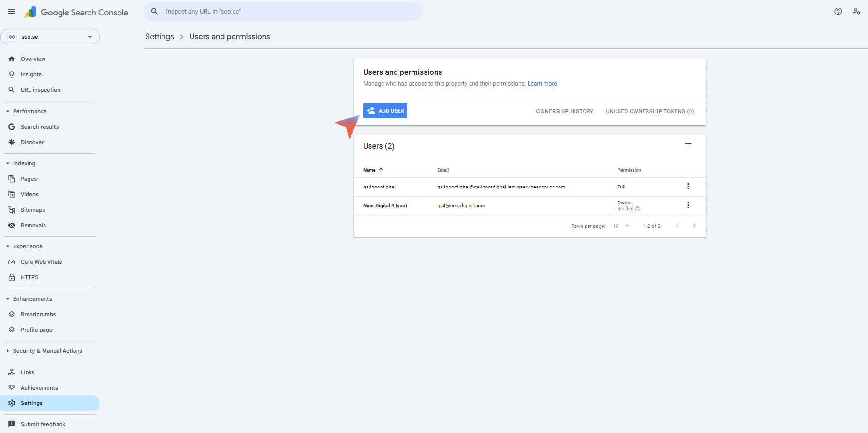This screenshot has height=433, width=868.
Task: Open Core Web Vitals report
Action: click(41, 262)
